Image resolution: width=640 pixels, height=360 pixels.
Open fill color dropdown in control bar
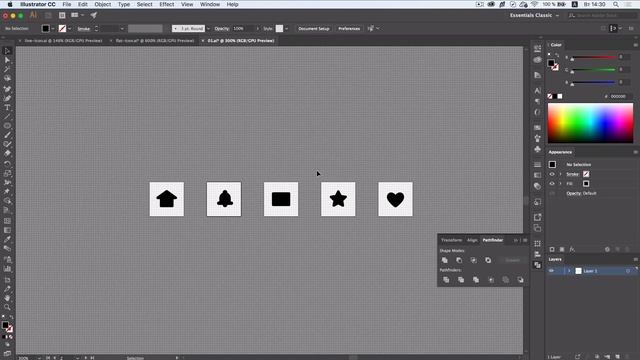[53, 29]
